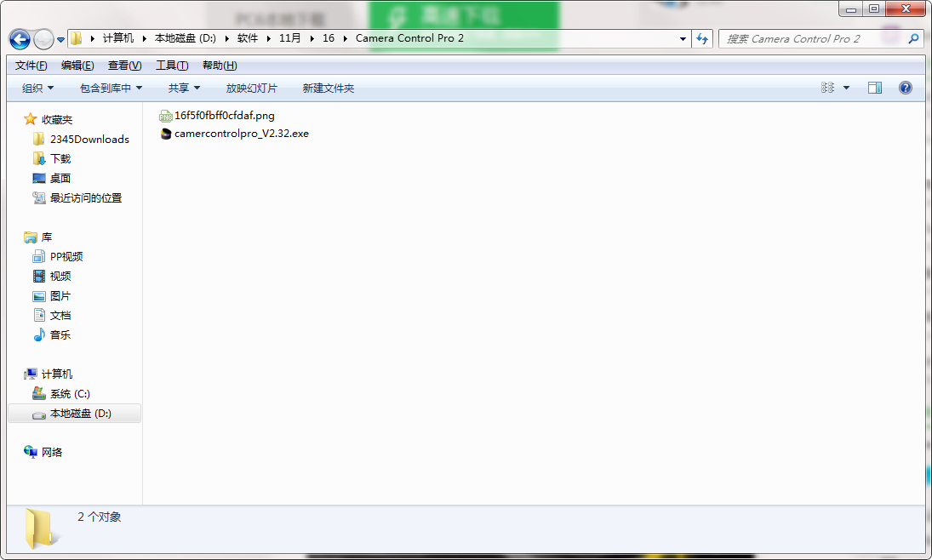Screen dimensions: 932x560
Task: Click the 桌面 monitor icon
Action: [39, 178]
